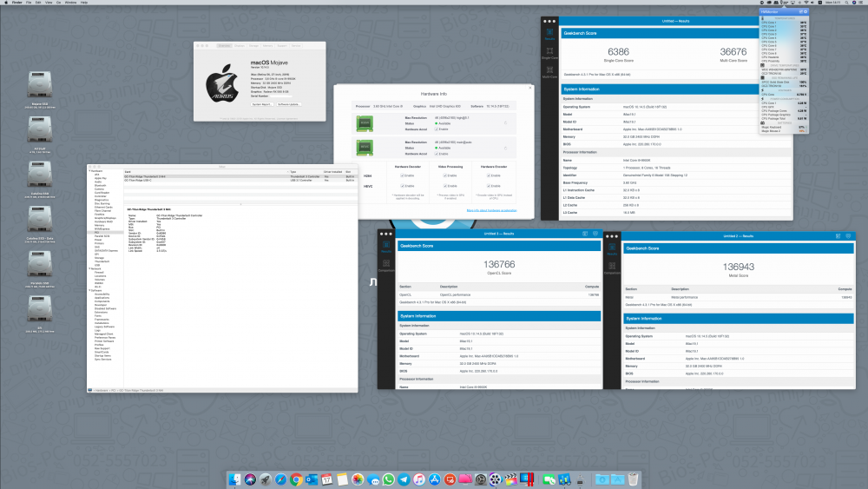This screenshot has width=868, height=489.
Task: Toggle H264 Hardware Accel Enable checkbox
Action: [437, 129]
